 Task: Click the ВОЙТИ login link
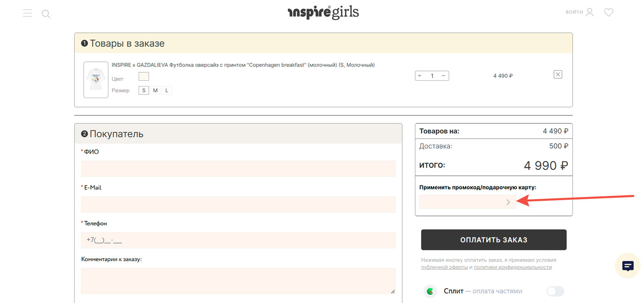(x=574, y=12)
